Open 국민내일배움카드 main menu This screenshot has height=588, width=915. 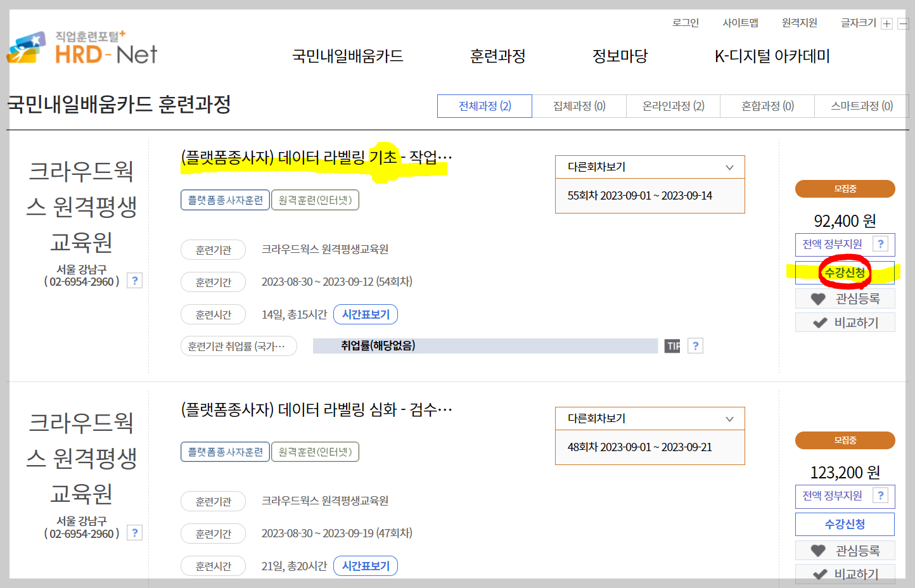pyautogui.click(x=347, y=56)
